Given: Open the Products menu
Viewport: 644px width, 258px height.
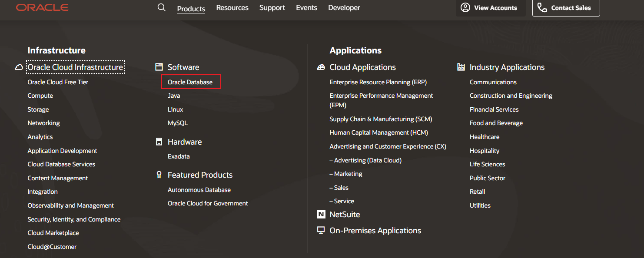Looking at the screenshot, I should pos(191,8).
